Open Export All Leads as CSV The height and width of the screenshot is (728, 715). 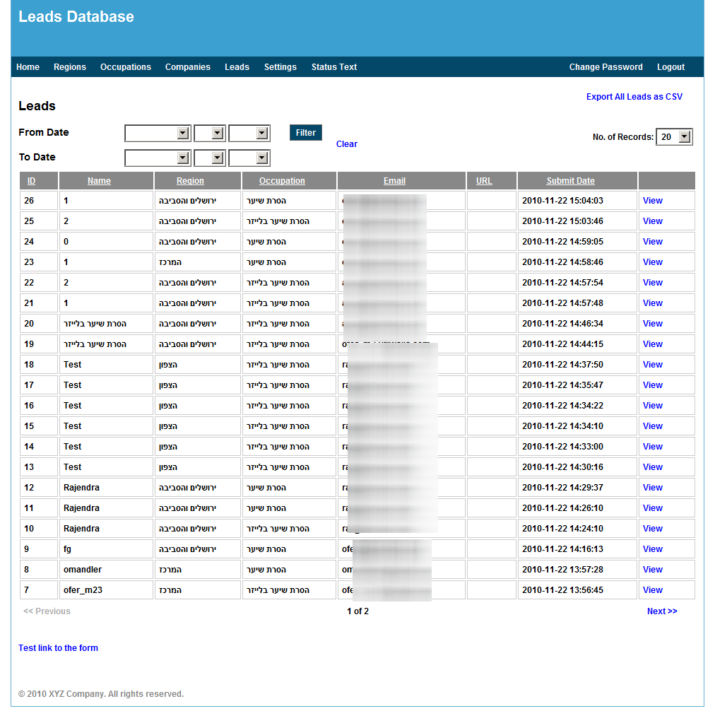634,96
